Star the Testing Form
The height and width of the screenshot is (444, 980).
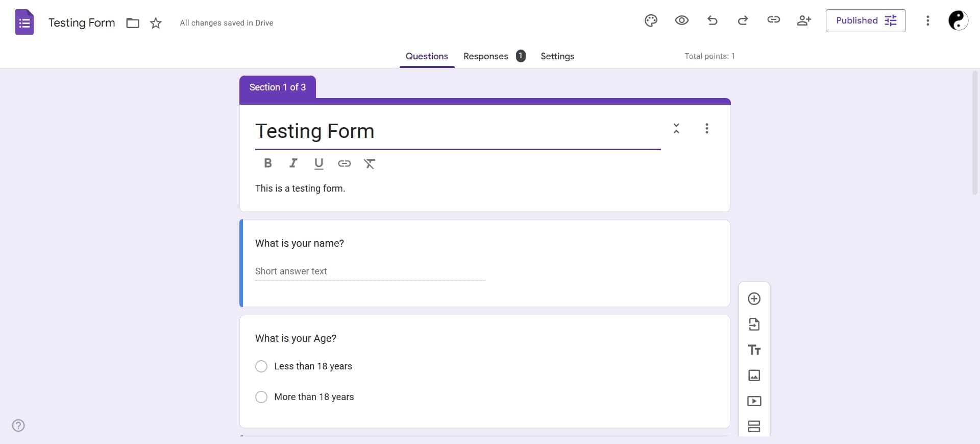pyautogui.click(x=156, y=23)
